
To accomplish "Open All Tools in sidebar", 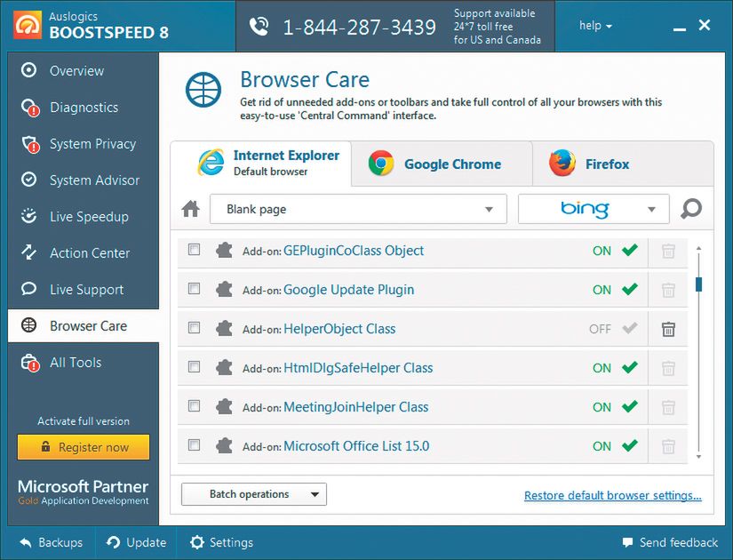I will tap(84, 362).
